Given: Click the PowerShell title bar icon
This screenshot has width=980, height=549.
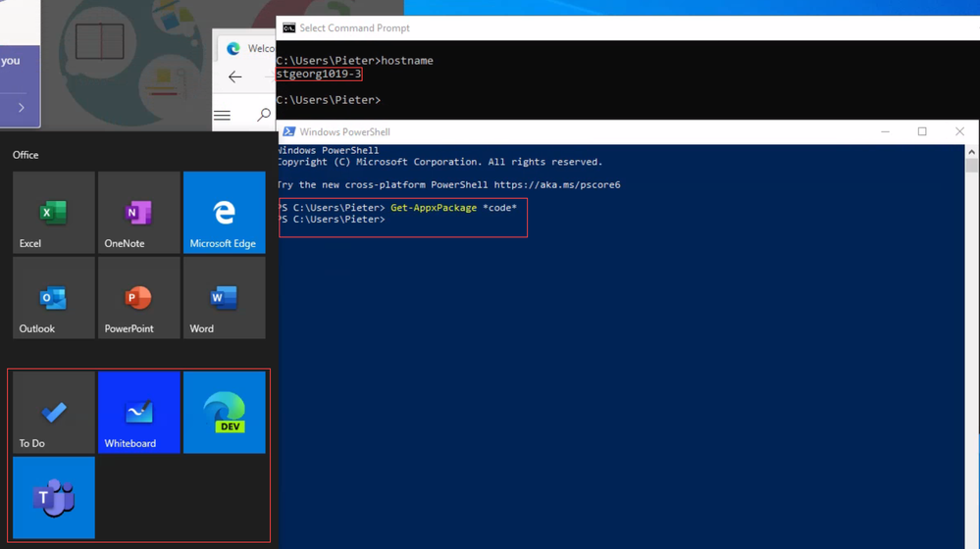Looking at the screenshot, I should click(x=288, y=131).
